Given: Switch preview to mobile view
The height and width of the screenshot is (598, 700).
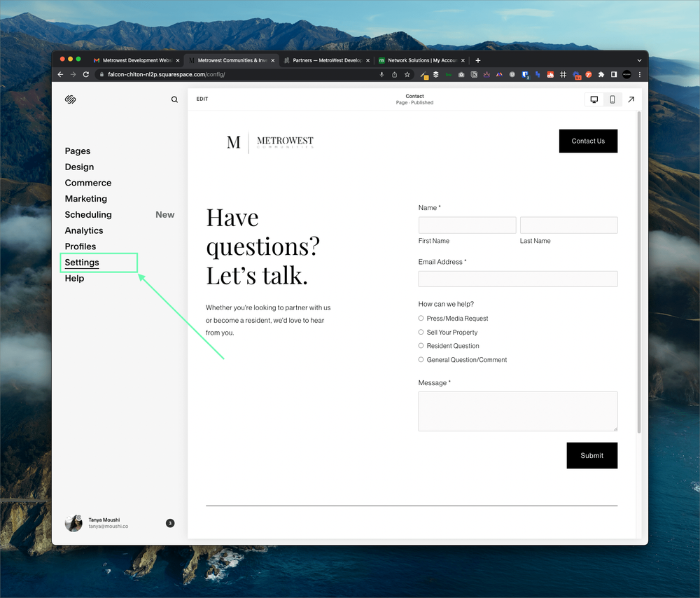Looking at the screenshot, I should coord(612,99).
